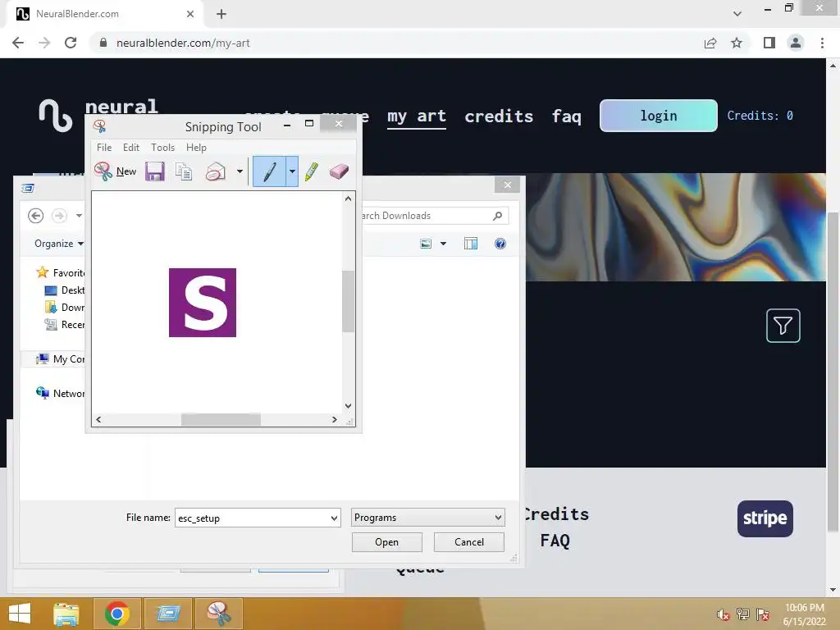
Task: Toggle the preview pane icon
Action: coord(470,244)
